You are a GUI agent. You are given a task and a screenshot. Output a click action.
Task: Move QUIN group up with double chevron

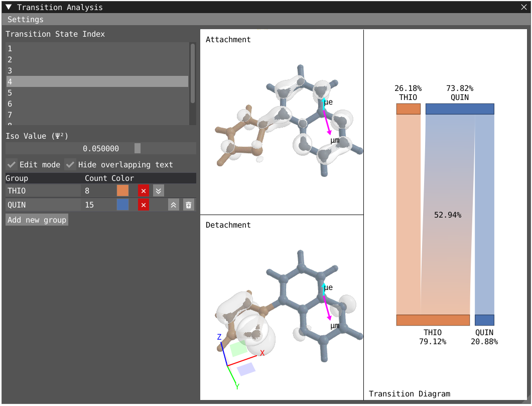point(173,205)
